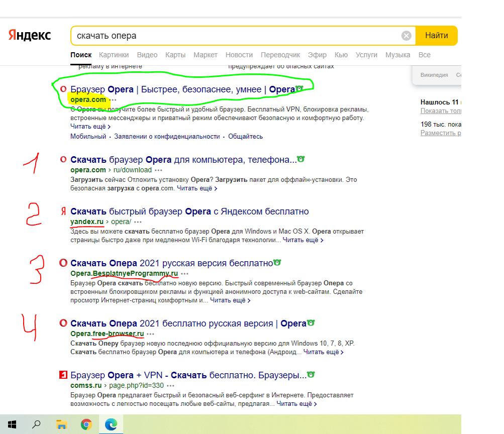The width and height of the screenshot is (504, 434).
Task: Open the Эфир tab
Action: click(x=317, y=55)
